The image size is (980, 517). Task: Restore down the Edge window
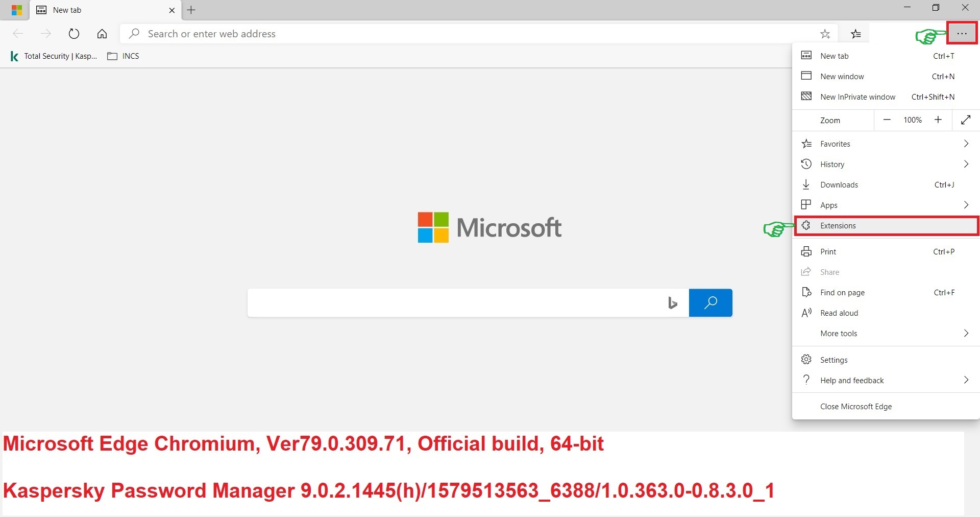936,8
